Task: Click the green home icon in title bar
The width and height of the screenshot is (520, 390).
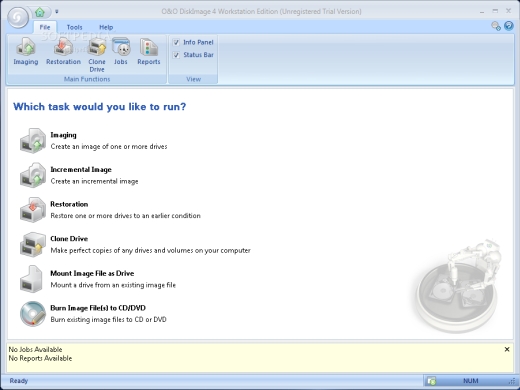Action: [40, 13]
